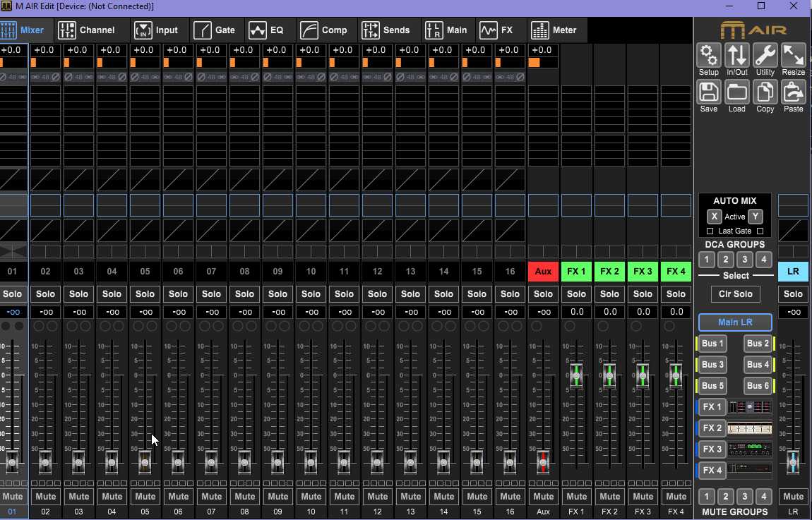Viewport: 812px width, 520px height.
Task: Click the Resize arrows icon
Action: (x=794, y=56)
